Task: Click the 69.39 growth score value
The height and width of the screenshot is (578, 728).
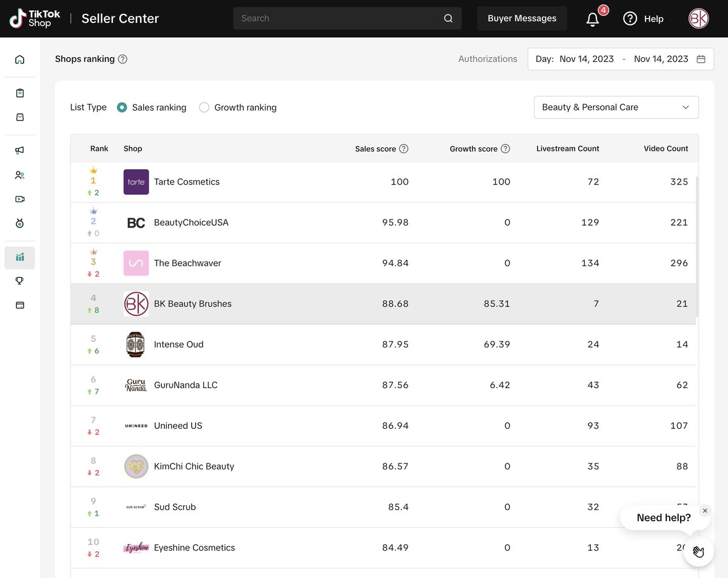Action: coord(497,344)
